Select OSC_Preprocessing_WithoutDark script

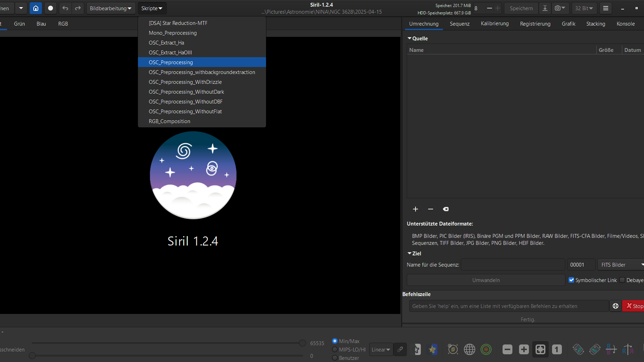point(202,92)
